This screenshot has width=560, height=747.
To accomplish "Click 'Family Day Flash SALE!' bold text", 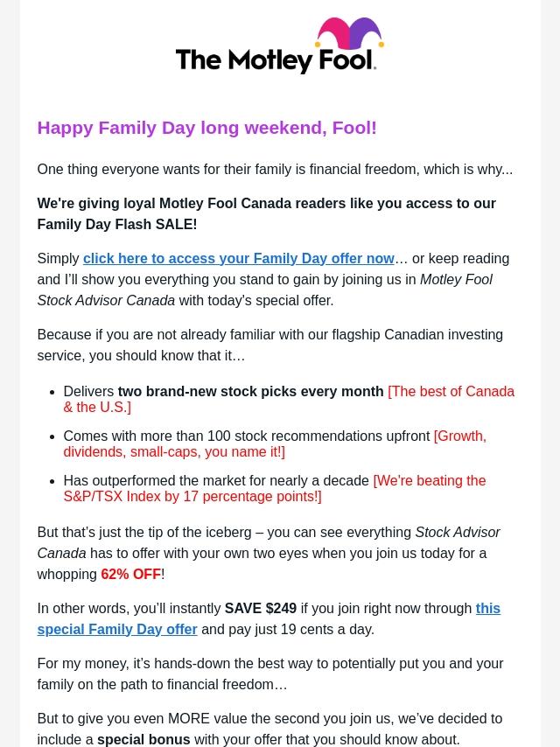I will 116,224.
